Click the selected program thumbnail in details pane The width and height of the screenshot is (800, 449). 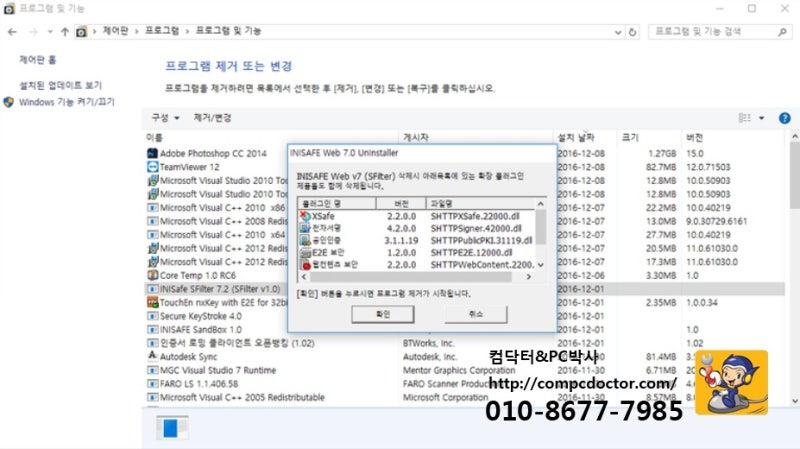(x=172, y=428)
